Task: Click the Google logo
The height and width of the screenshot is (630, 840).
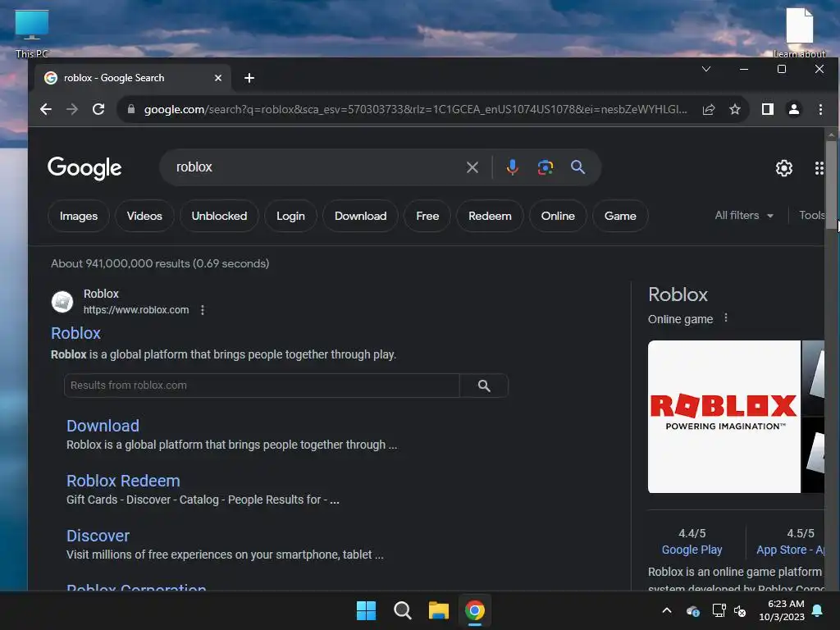Action: point(84,168)
